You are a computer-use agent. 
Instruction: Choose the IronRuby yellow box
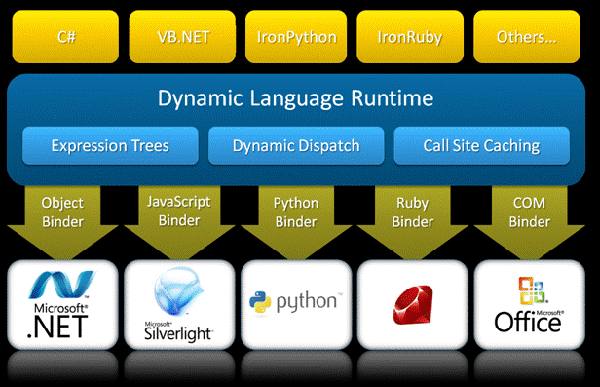coord(410,37)
